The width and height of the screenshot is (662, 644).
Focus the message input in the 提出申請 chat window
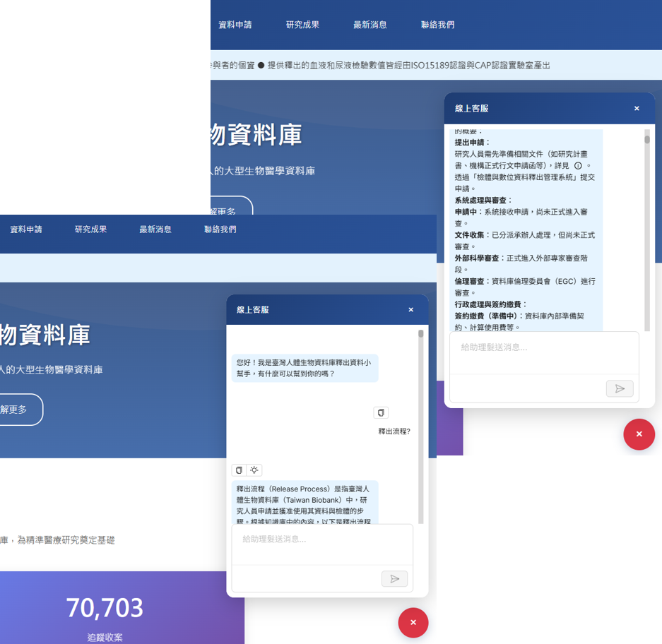[x=544, y=347]
